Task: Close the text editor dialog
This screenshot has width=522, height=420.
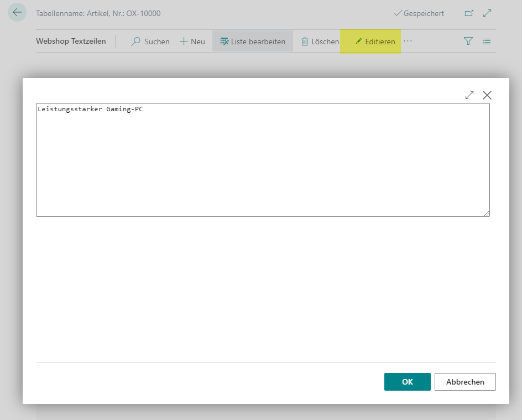Action: coord(487,95)
